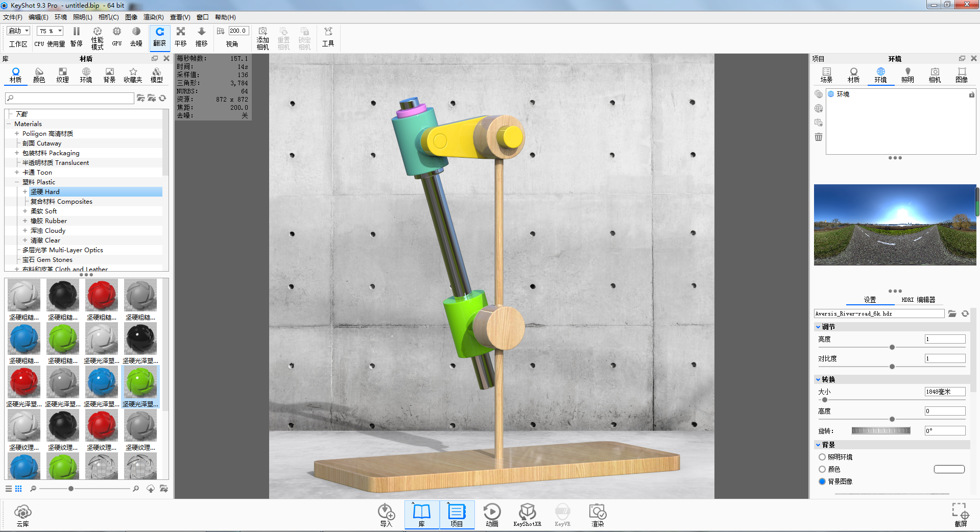Switch to the HDRI 编辑器 tab
The image size is (980, 532).
pyautogui.click(x=918, y=300)
